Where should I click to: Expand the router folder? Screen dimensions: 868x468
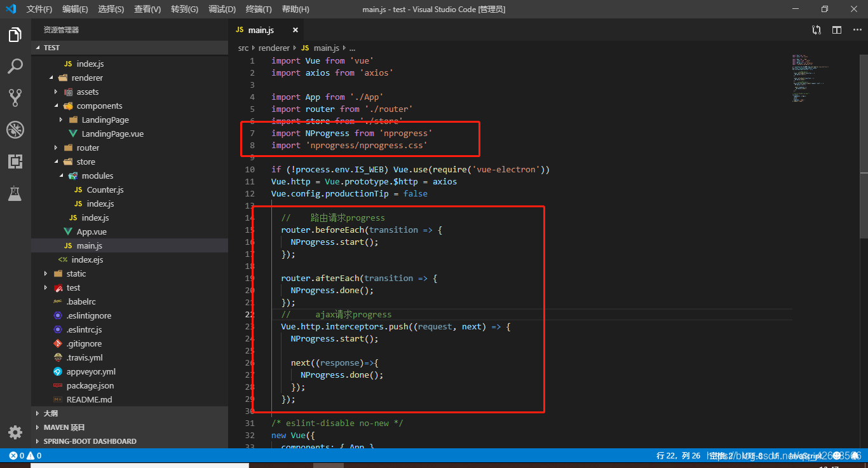[57, 148]
